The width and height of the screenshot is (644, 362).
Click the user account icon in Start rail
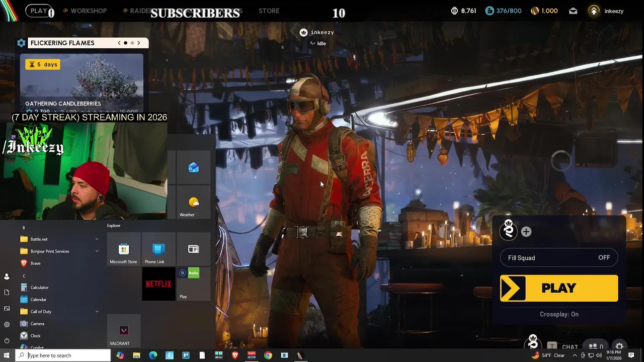7,277
